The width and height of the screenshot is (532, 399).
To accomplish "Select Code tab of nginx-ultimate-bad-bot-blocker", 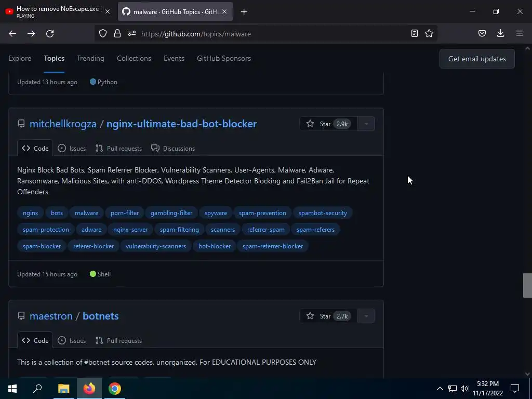I will point(35,148).
